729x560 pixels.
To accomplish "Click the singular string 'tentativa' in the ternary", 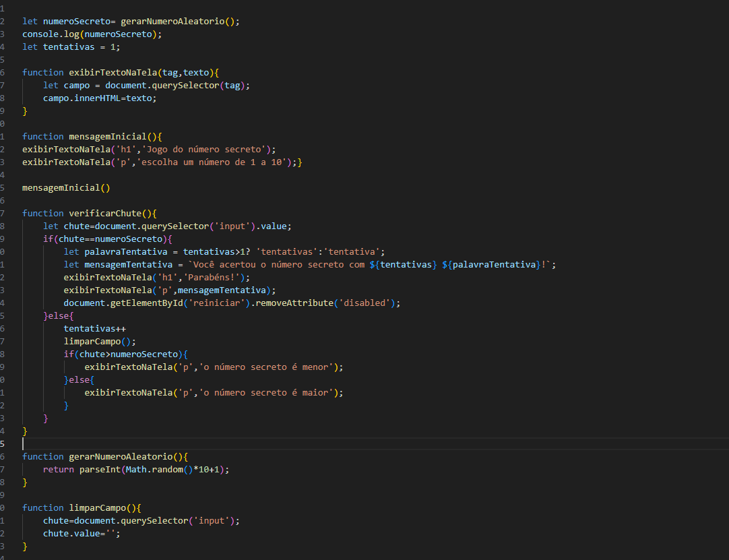I will pos(352,251).
